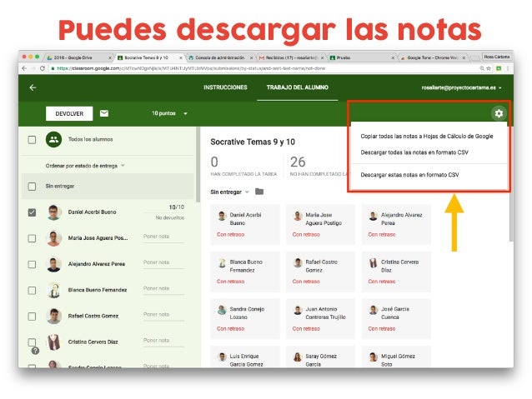Check Maria Jose Aguera's checkbox
The image size is (532, 399).
click(32, 238)
